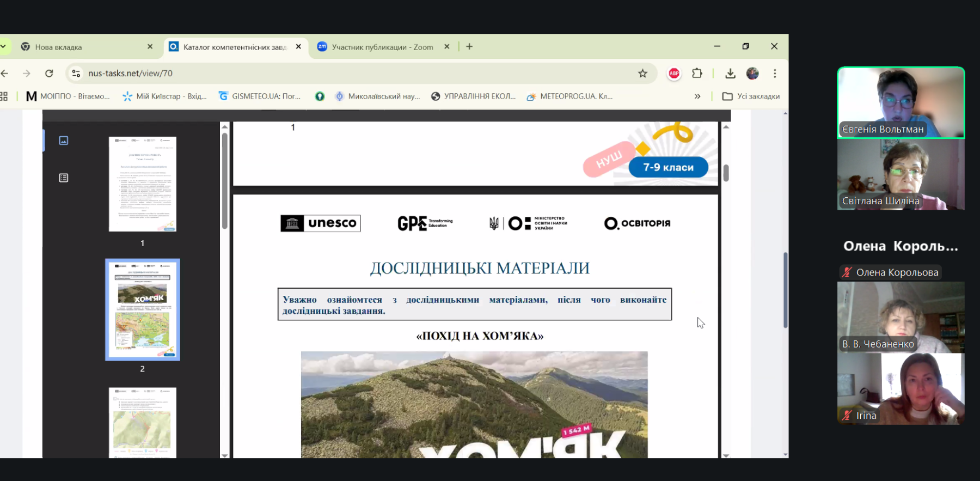This screenshot has width=980, height=481.
Task: Click the PDF viewer vertical scrollbar handle
Action: point(726,173)
